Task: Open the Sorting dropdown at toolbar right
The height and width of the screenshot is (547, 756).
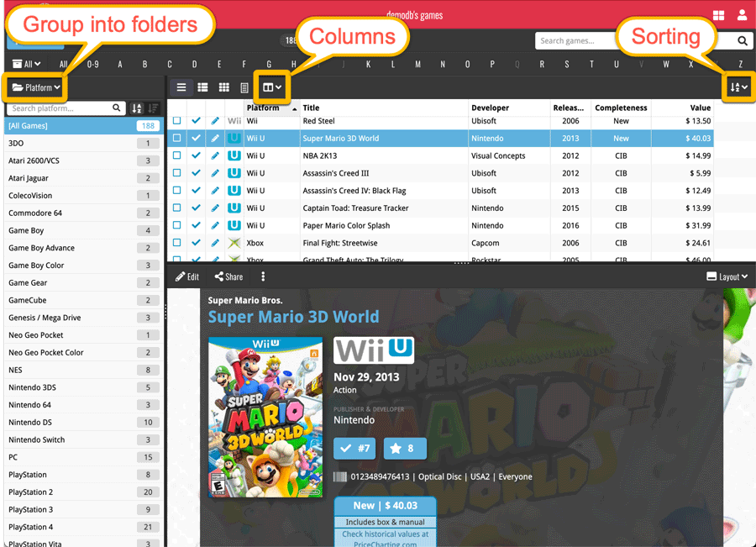Action: (x=738, y=87)
